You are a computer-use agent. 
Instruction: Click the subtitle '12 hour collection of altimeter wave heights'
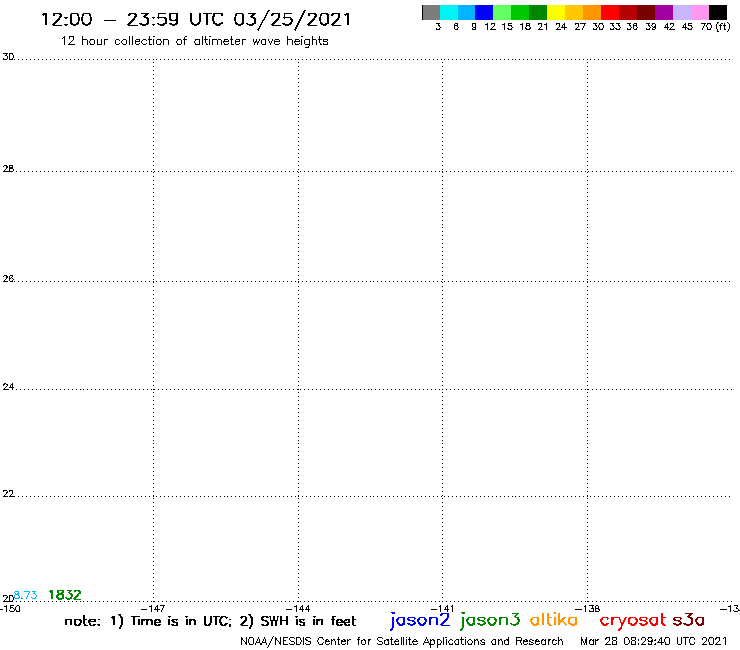click(x=194, y=41)
